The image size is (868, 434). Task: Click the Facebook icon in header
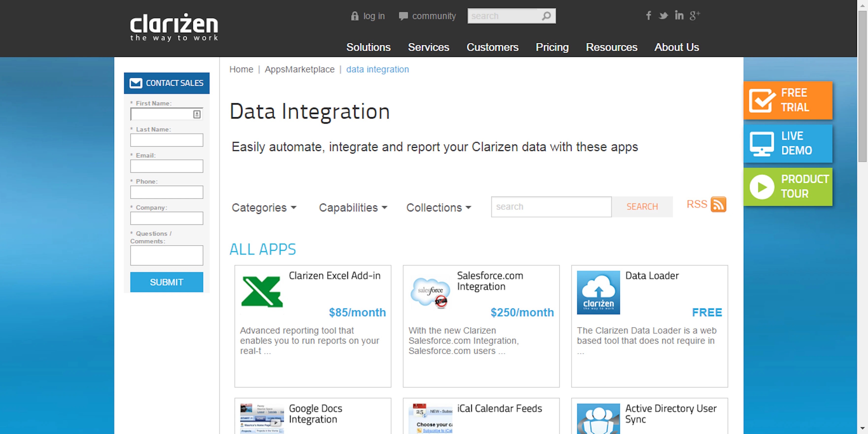648,16
